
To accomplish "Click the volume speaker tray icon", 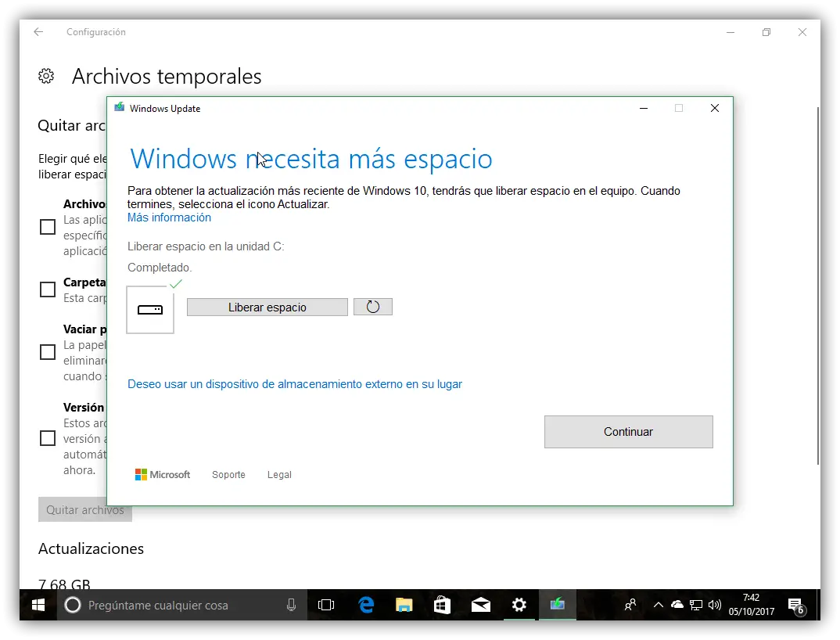I will 715,605.
